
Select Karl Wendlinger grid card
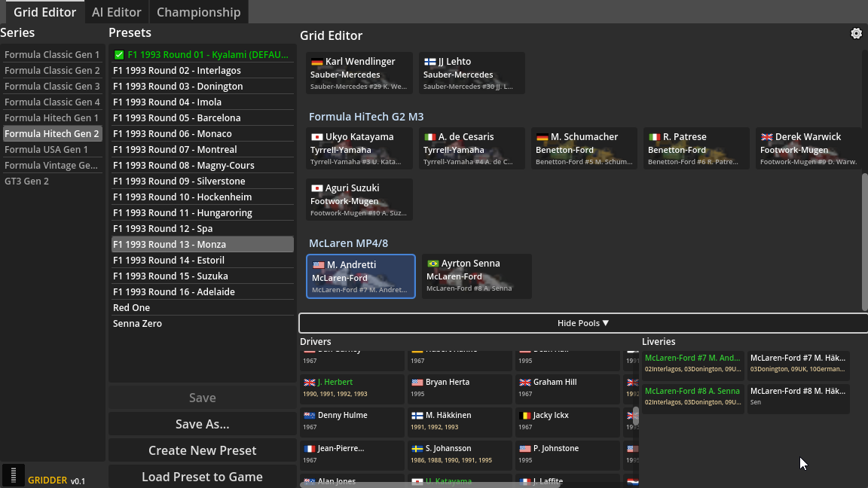[x=359, y=73]
